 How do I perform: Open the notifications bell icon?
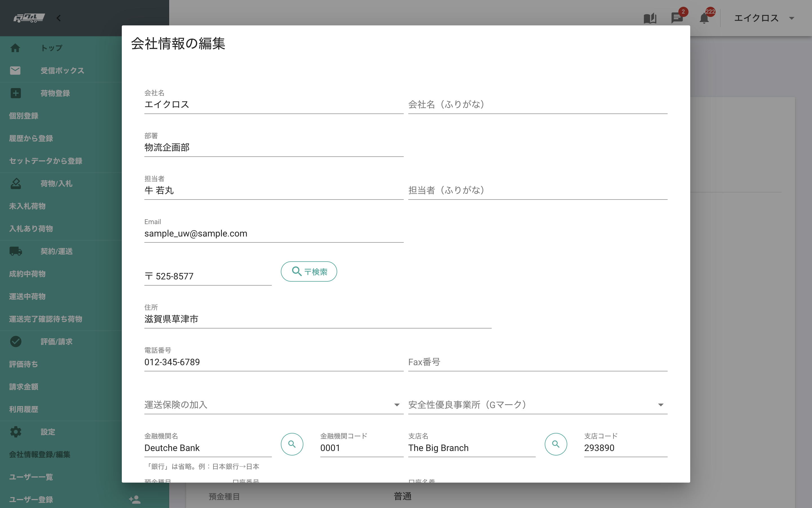pyautogui.click(x=704, y=18)
